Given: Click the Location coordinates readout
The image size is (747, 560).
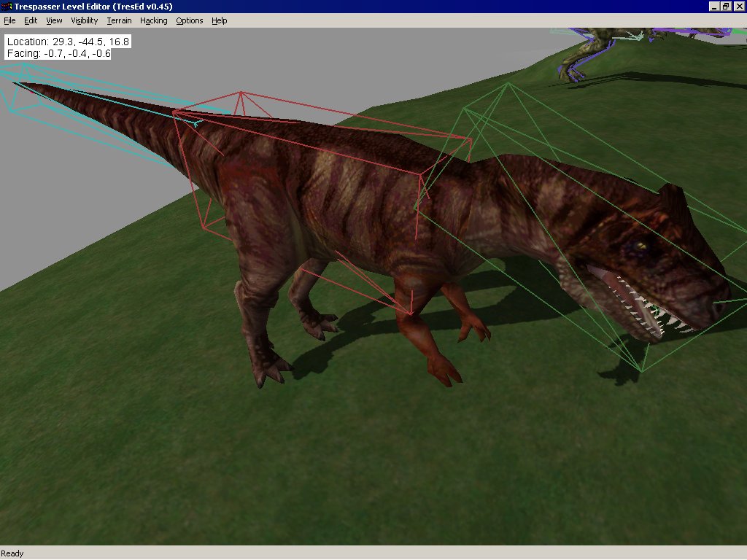Looking at the screenshot, I should tap(68, 42).
